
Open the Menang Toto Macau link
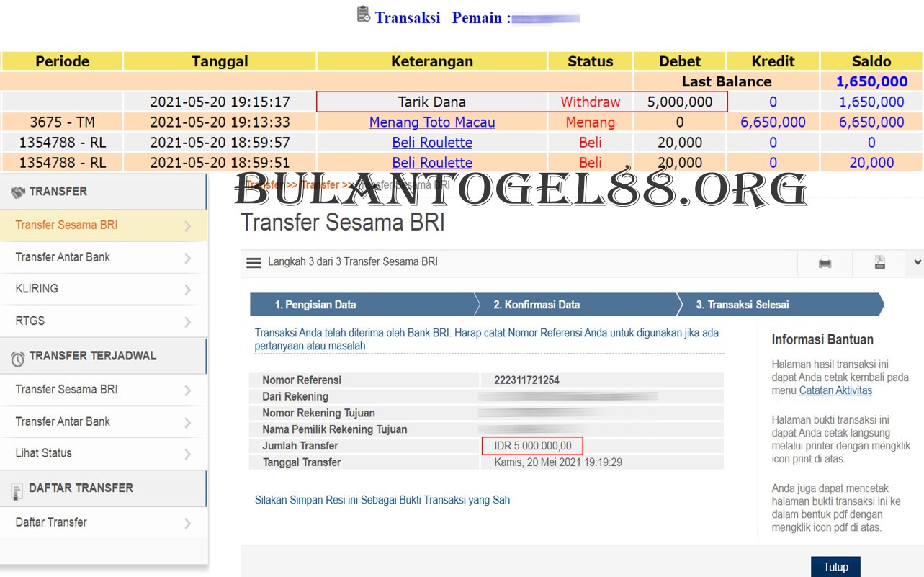click(x=432, y=122)
